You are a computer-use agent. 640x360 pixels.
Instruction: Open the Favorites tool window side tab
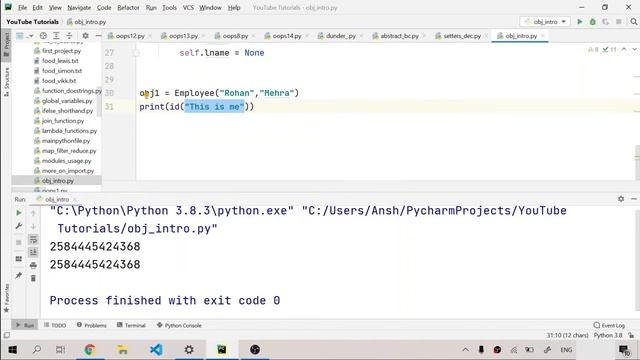pos(6,298)
